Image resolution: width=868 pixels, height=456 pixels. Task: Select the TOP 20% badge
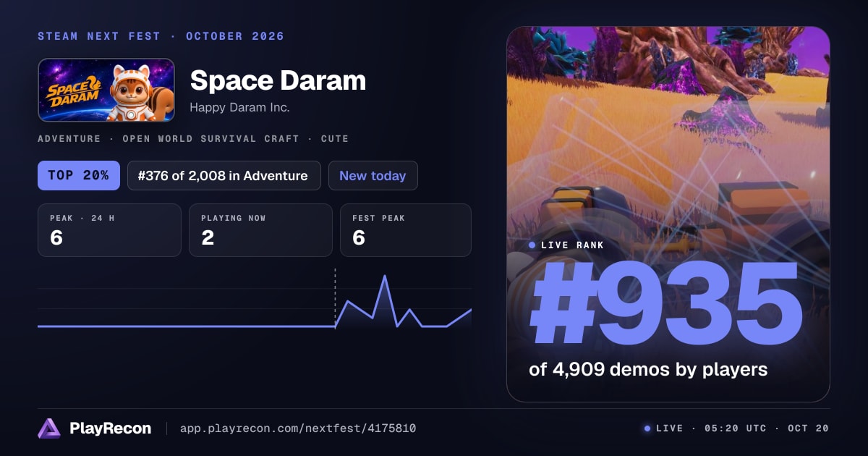(x=79, y=175)
